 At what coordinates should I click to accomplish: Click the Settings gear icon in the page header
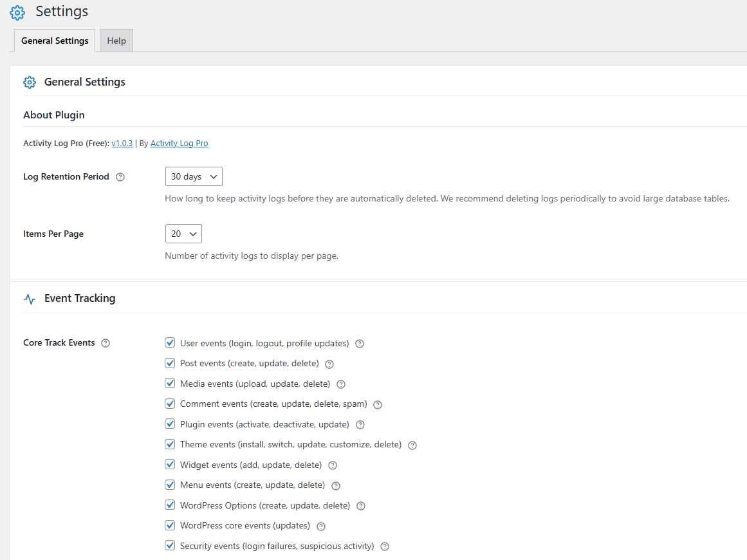click(17, 12)
